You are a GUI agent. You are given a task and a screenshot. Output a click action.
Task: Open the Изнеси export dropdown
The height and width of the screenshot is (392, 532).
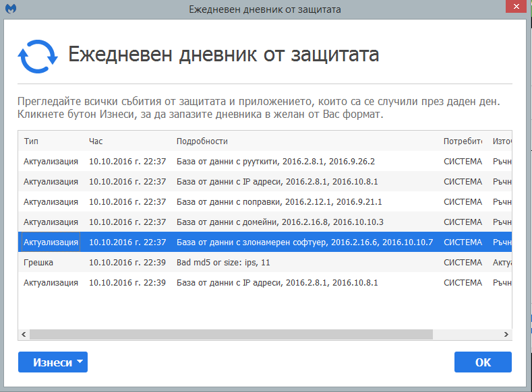coord(53,362)
